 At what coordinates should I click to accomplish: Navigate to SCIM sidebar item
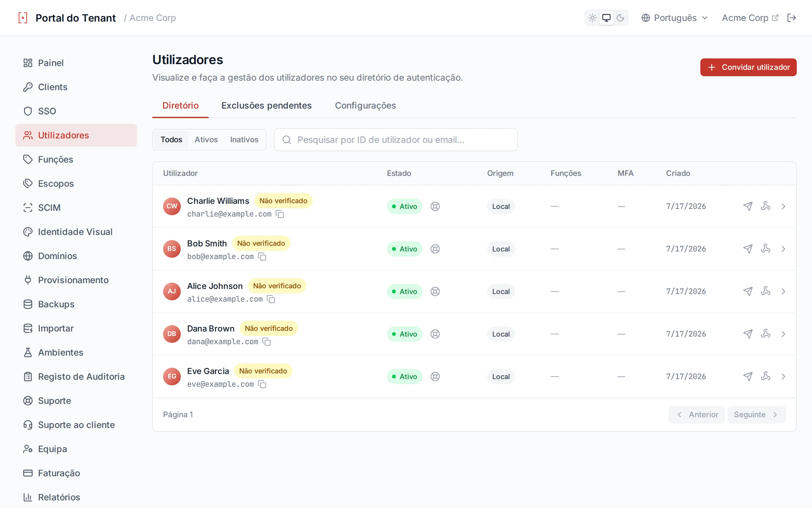(x=76, y=208)
